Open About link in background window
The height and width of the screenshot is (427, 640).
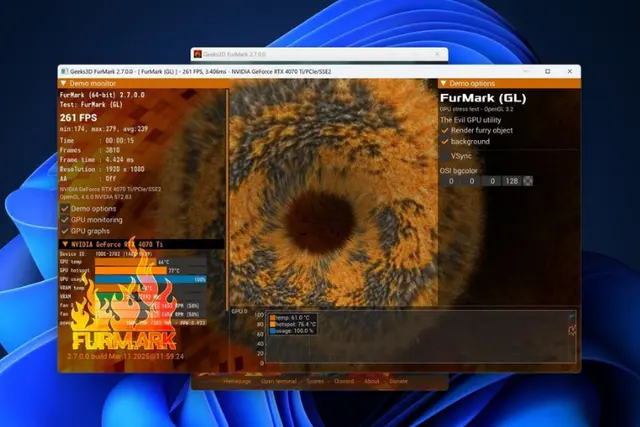tap(371, 381)
